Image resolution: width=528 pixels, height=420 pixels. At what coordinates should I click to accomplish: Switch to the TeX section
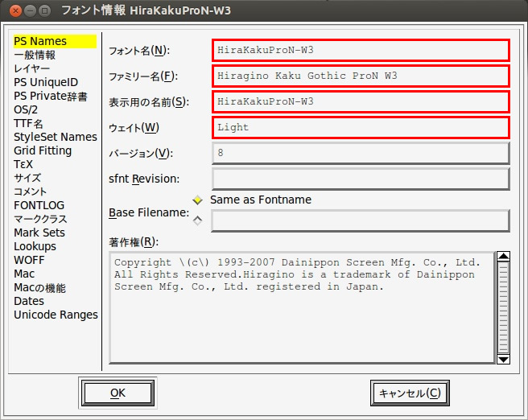[x=23, y=165]
